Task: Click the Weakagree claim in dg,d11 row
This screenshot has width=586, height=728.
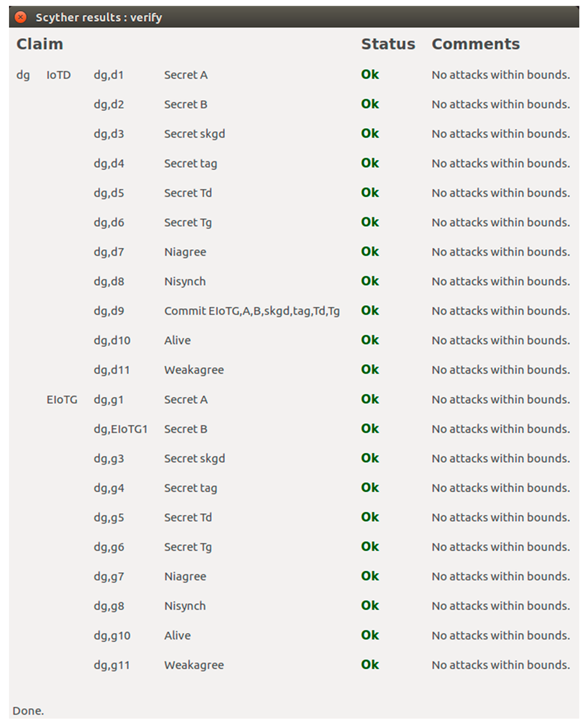Action: (194, 370)
